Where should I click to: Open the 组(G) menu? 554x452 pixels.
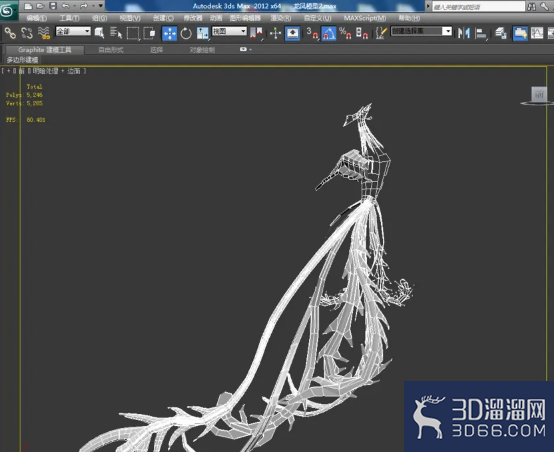99,18
